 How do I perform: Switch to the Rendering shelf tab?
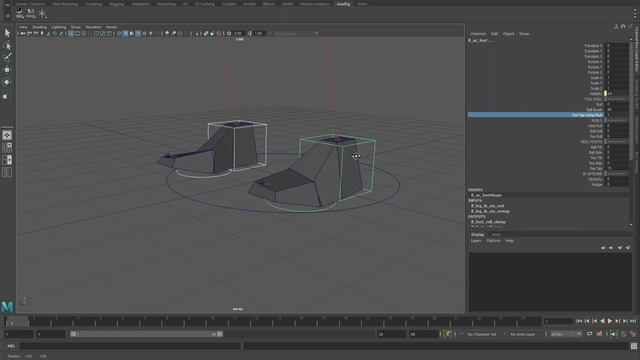point(166,4)
